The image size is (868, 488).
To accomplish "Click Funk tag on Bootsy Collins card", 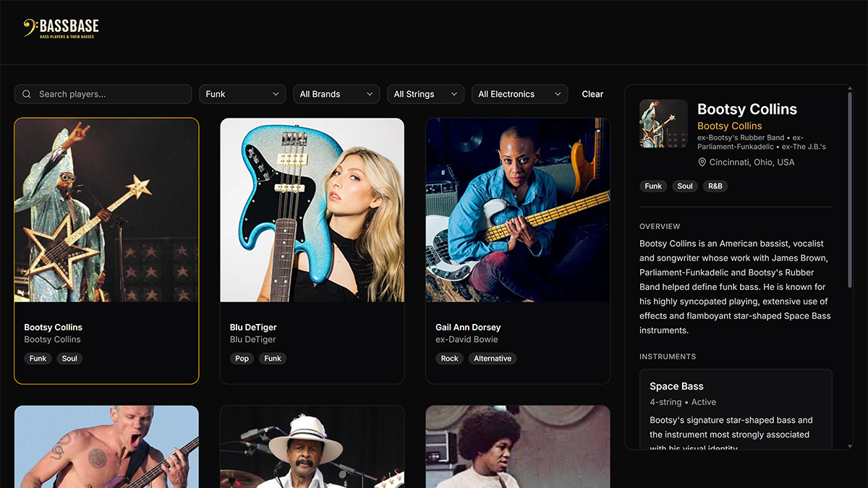I will coord(38,359).
